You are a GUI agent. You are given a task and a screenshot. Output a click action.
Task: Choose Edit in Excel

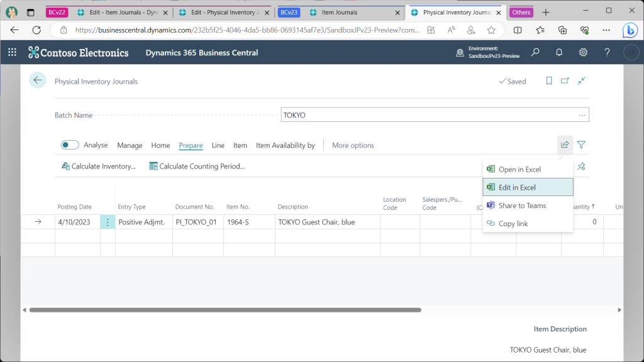coord(528,187)
